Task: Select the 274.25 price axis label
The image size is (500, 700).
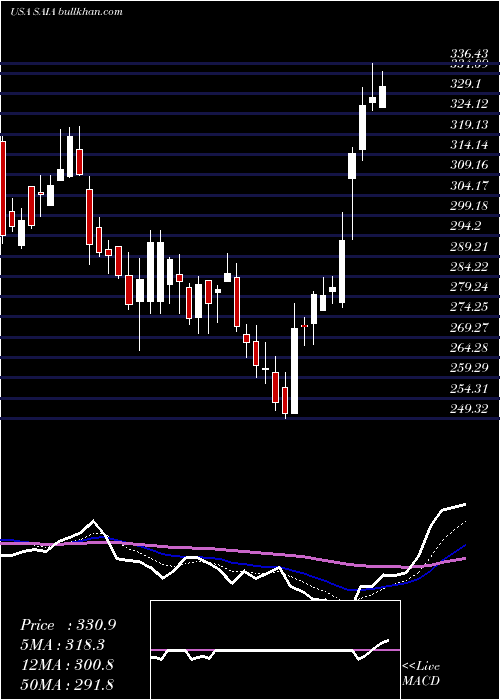Action: click(x=469, y=307)
